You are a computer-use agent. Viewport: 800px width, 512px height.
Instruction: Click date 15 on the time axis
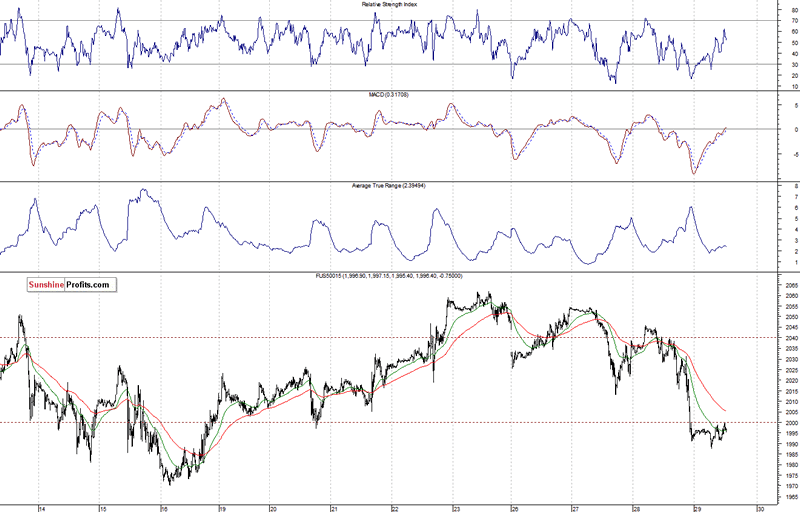tap(103, 509)
